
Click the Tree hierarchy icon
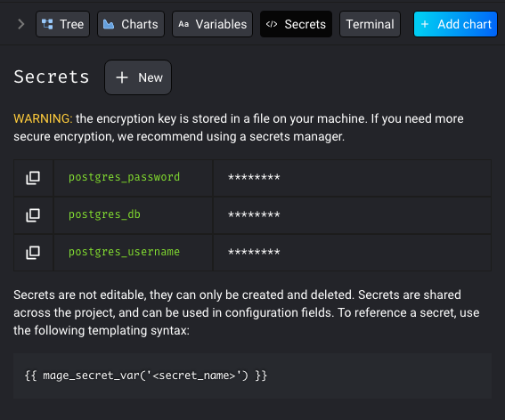click(47, 24)
